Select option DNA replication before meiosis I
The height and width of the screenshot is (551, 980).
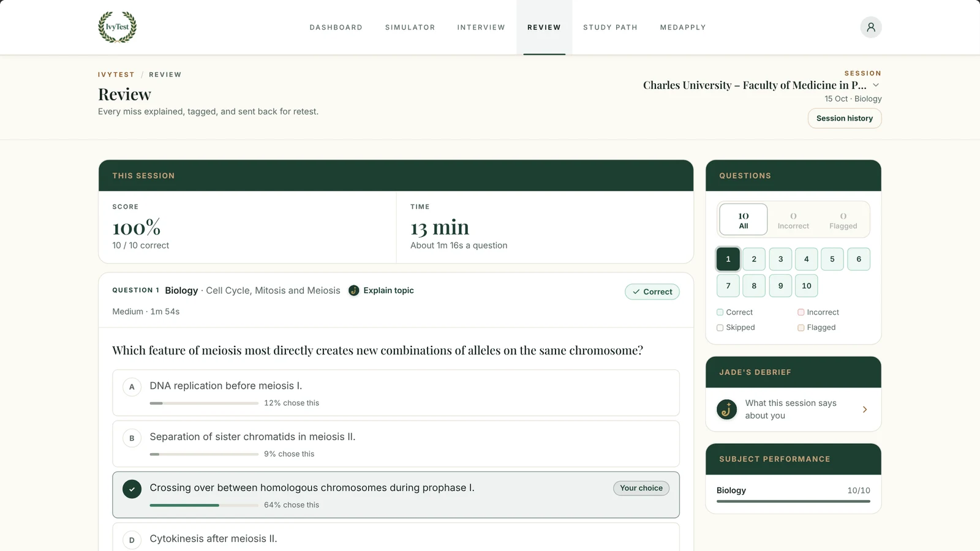pos(396,392)
